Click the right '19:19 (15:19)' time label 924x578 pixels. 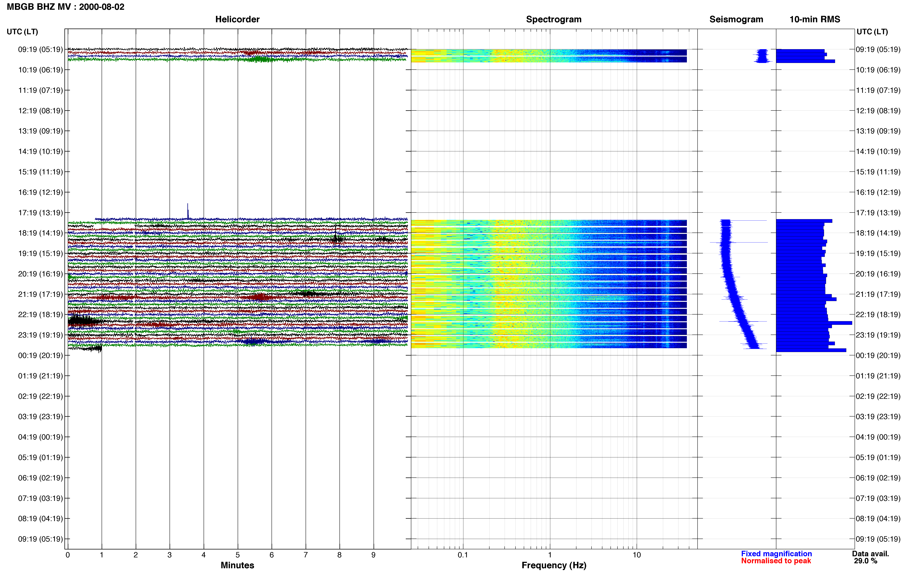click(x=878, y=253)
